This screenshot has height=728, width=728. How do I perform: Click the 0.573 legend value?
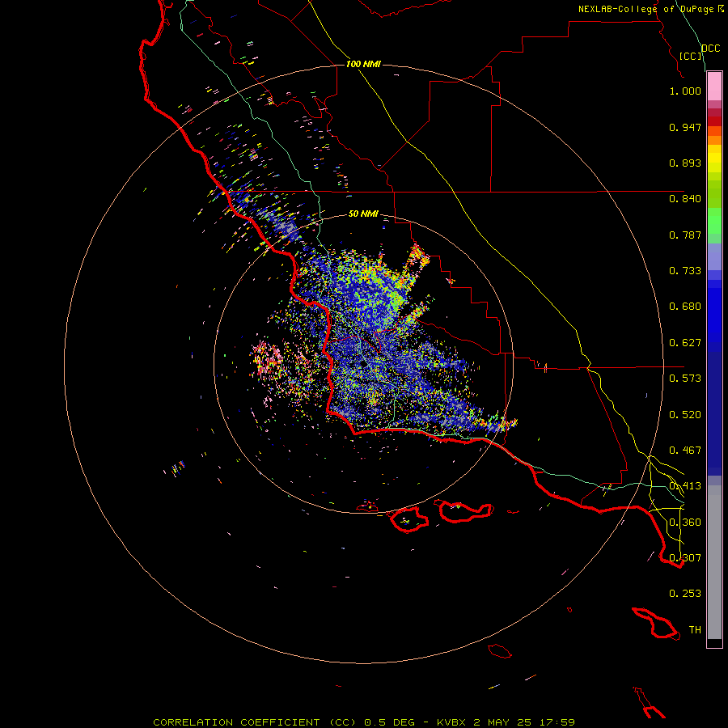pyautogui.click(x=685, y=379)
